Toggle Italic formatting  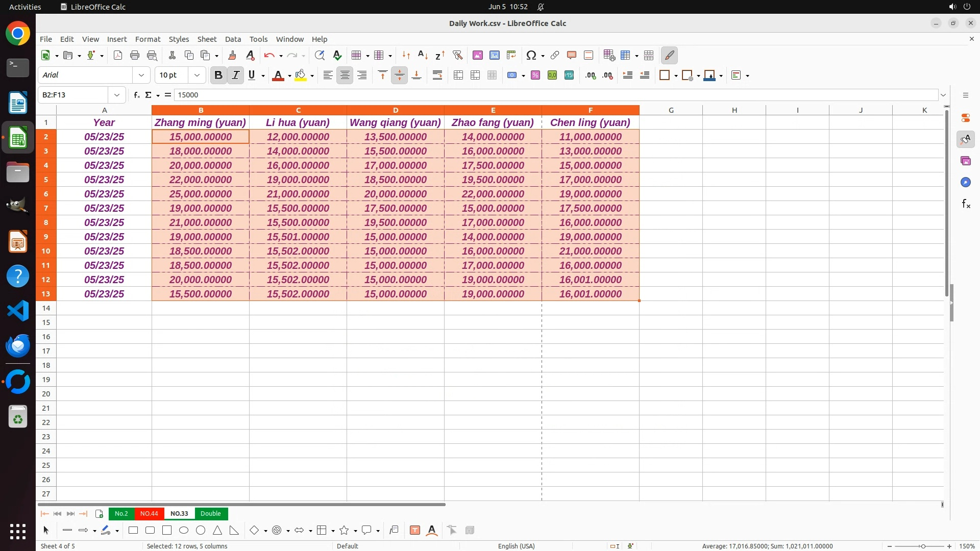point(235,75)
